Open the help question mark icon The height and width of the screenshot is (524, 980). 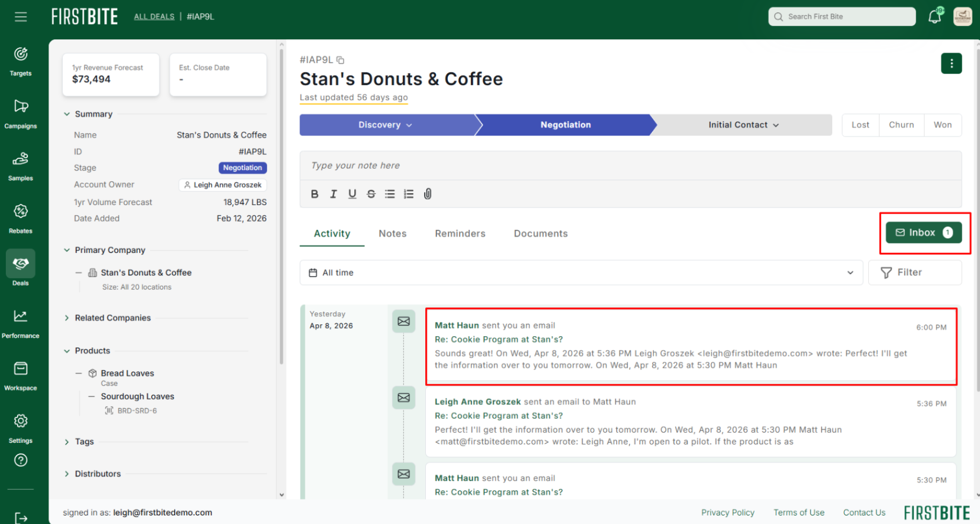tap(20, 461)
